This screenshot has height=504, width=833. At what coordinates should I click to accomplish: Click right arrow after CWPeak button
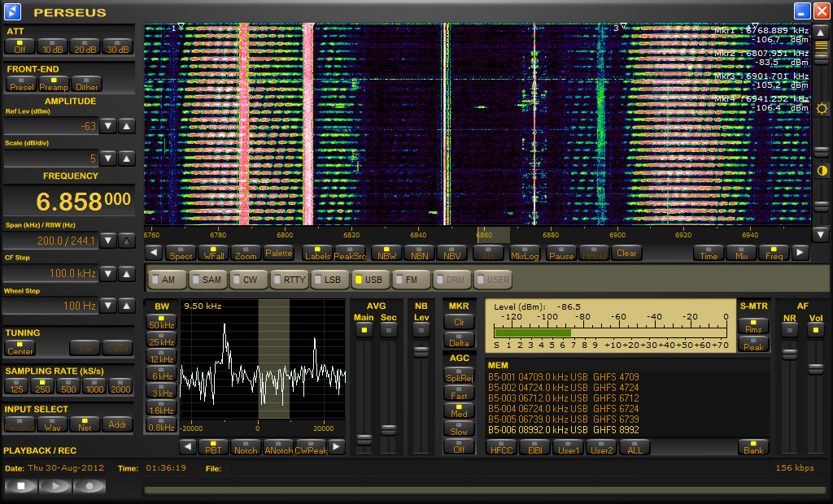(336, 447)
